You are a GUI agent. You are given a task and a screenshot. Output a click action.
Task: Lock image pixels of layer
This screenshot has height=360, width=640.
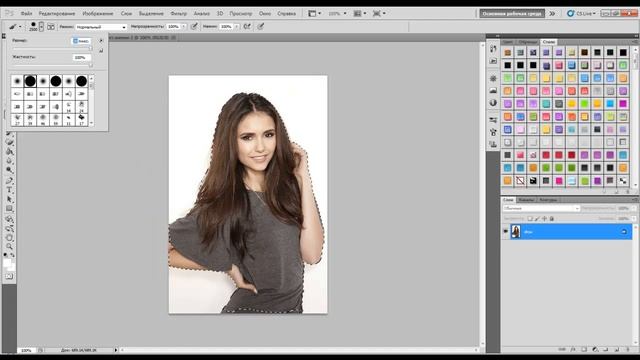pos(537,219)
